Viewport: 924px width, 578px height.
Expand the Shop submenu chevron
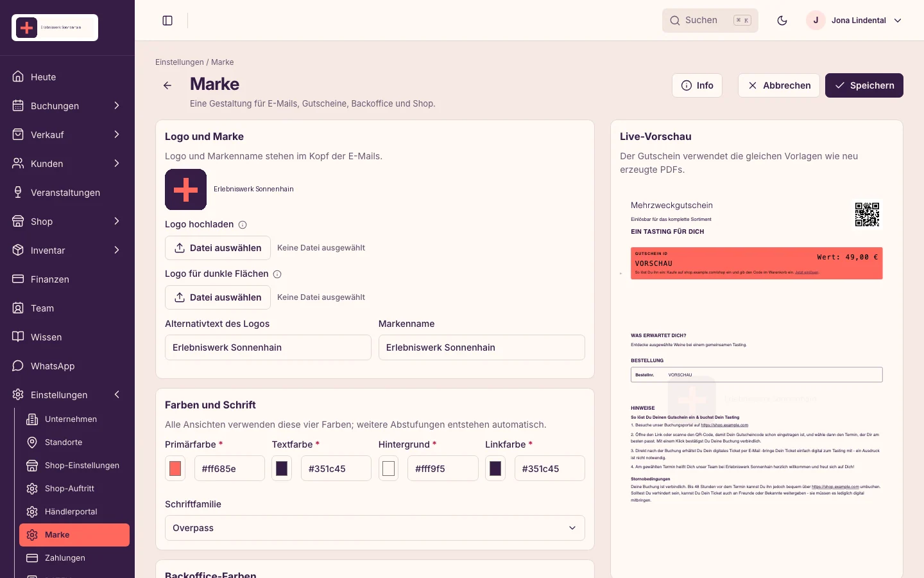click(x=117, y=221)
